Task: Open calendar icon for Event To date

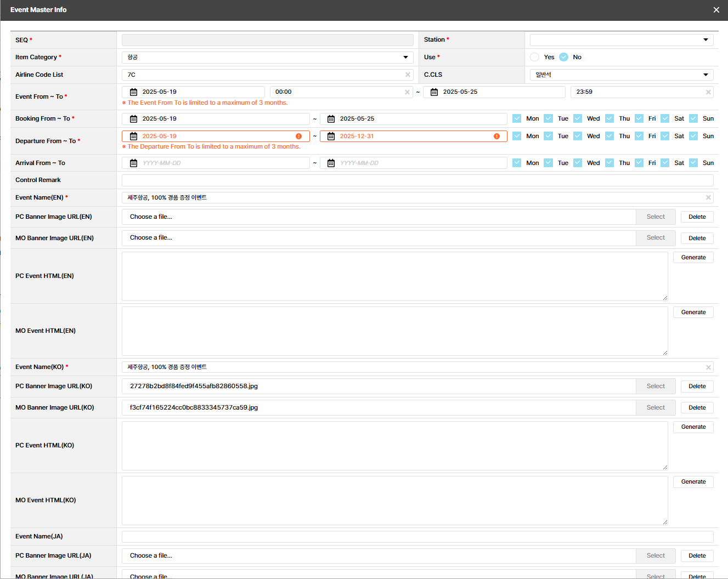Action: (x=434, y=92)
